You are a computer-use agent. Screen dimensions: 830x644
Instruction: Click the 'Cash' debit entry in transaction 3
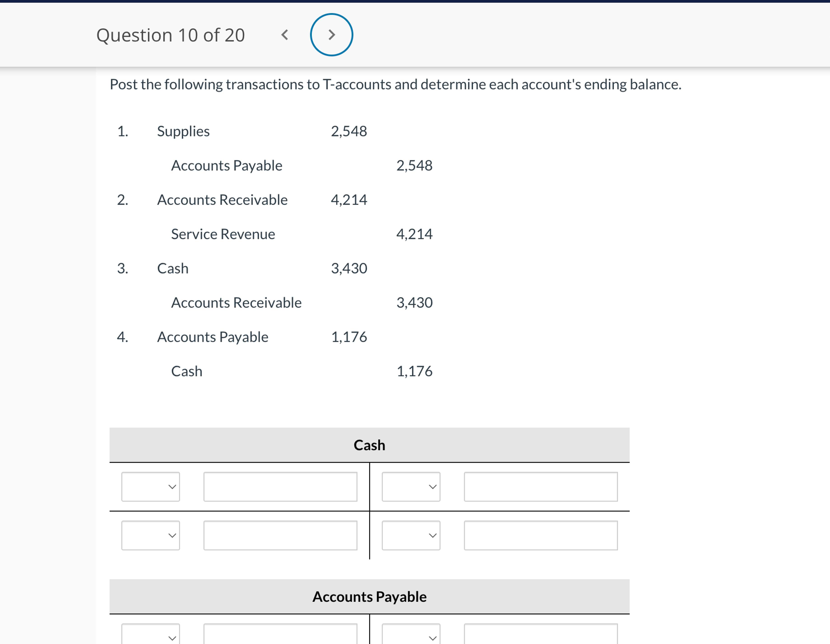pyautogui.click(x=173, y=268)
